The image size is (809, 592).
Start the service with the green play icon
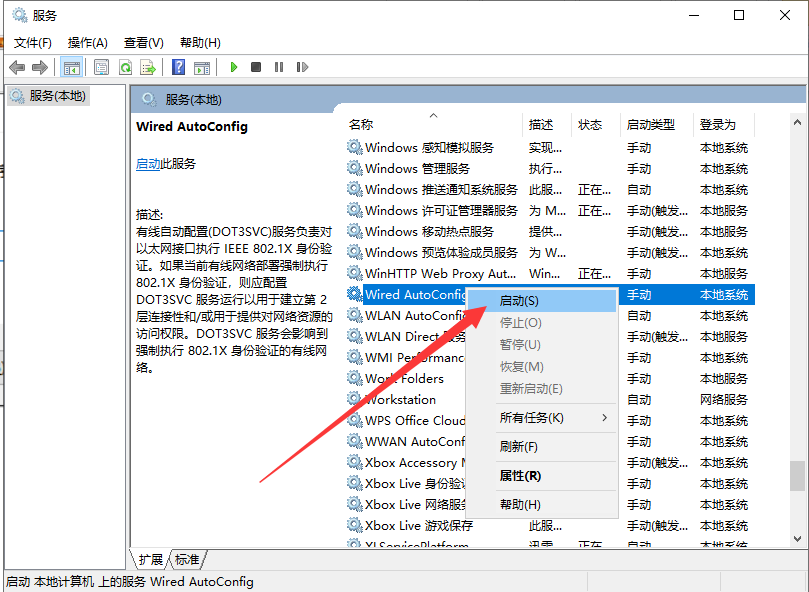tap(233, 67)
